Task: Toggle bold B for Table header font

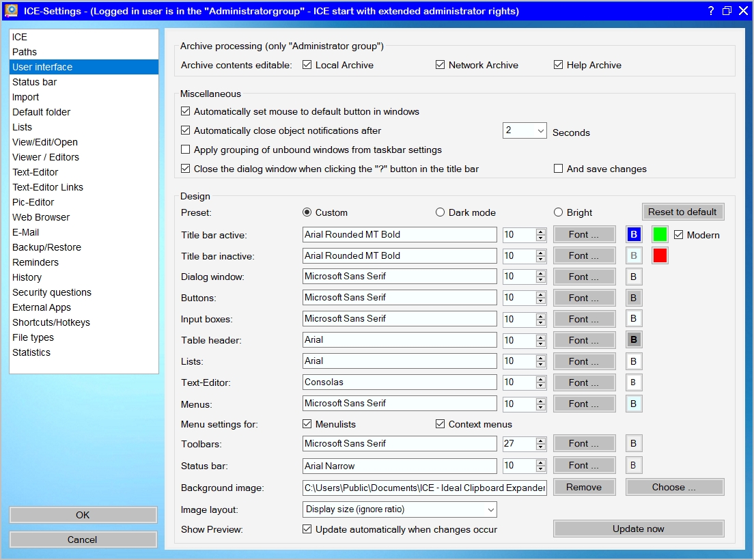Action: (x=634, y=340)
